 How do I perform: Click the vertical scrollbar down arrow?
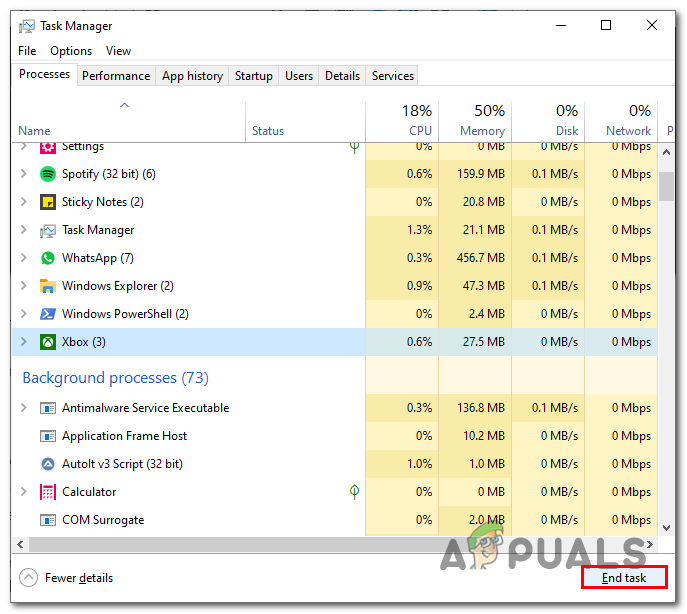click(x=666, y=528)
